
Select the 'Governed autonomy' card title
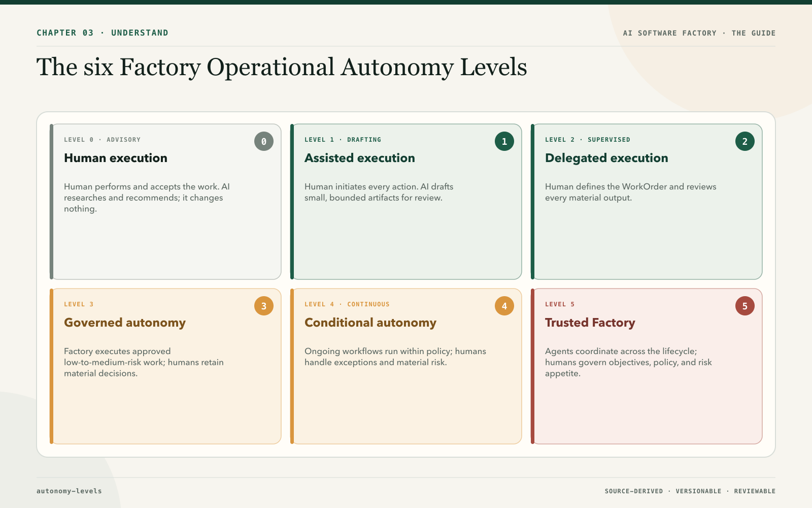tap(125, 323)
